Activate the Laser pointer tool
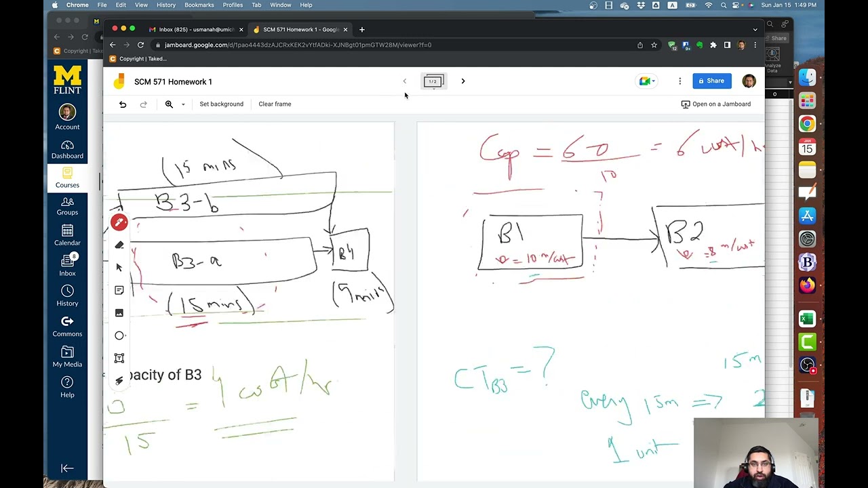 coord(119,380)
